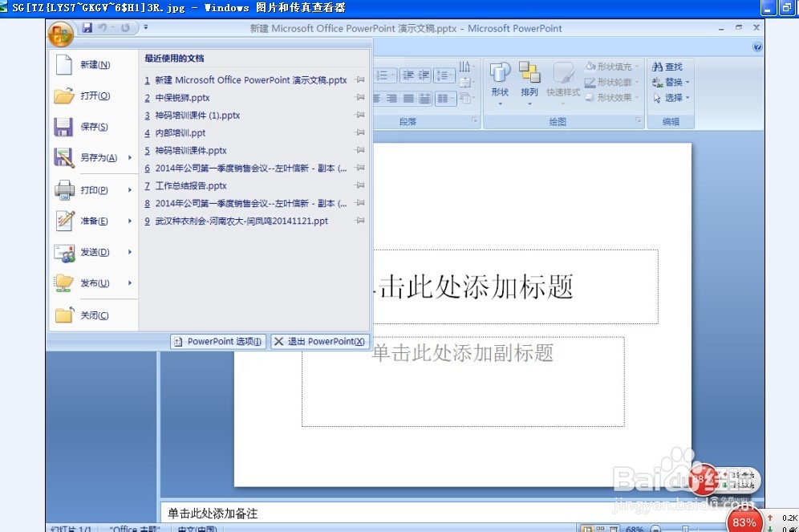Toggle pin for recent document number 6
799x532 pixels.
pyautogui.click(x=359, y=168)
